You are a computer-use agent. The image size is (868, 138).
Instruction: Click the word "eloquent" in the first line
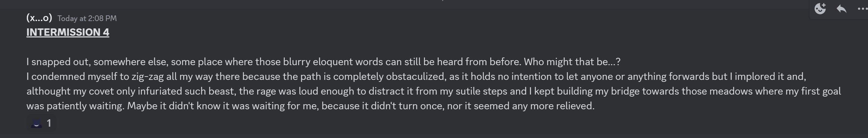[333, 62]
